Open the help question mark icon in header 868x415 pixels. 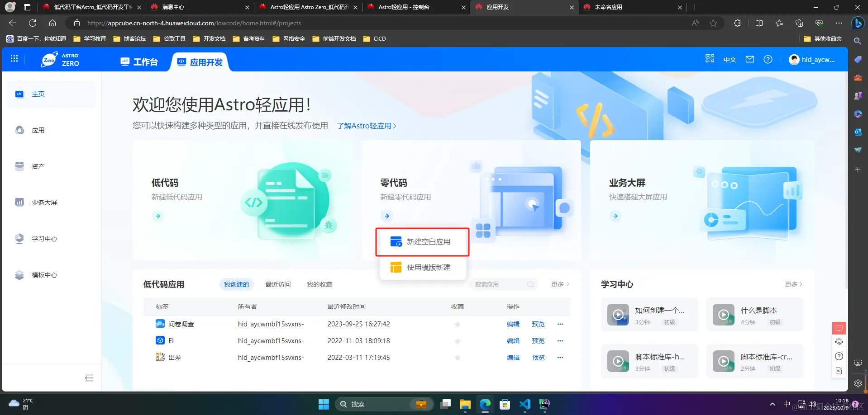point(768,59)
